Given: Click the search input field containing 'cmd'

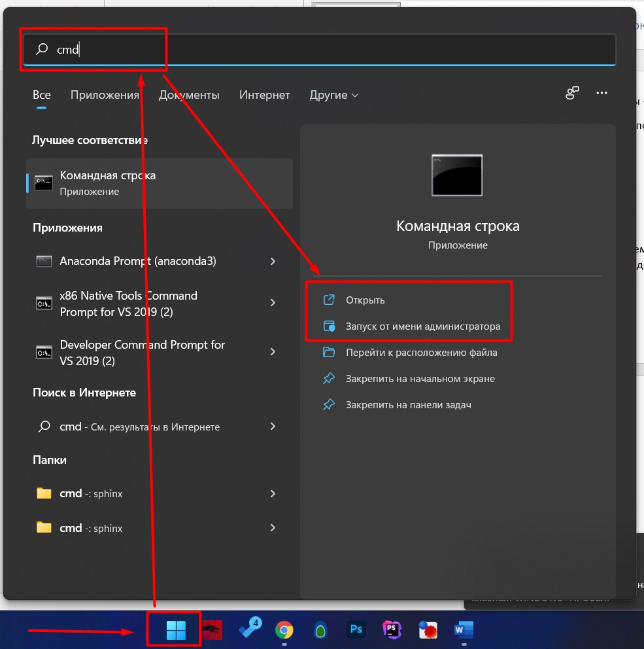Looking at the screenshot, I should 319,49.
